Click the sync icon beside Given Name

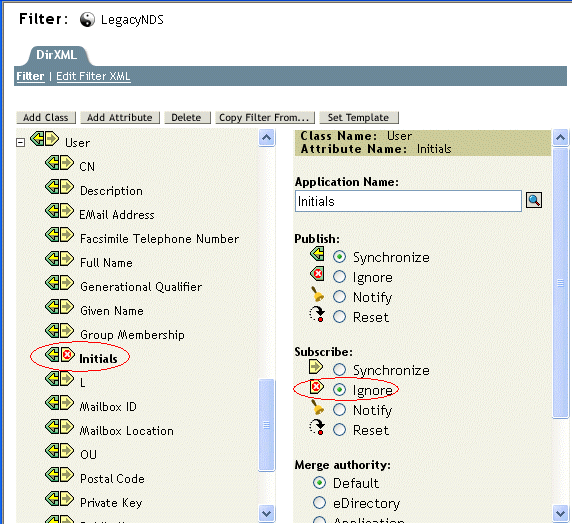click(x=59, y=307)
